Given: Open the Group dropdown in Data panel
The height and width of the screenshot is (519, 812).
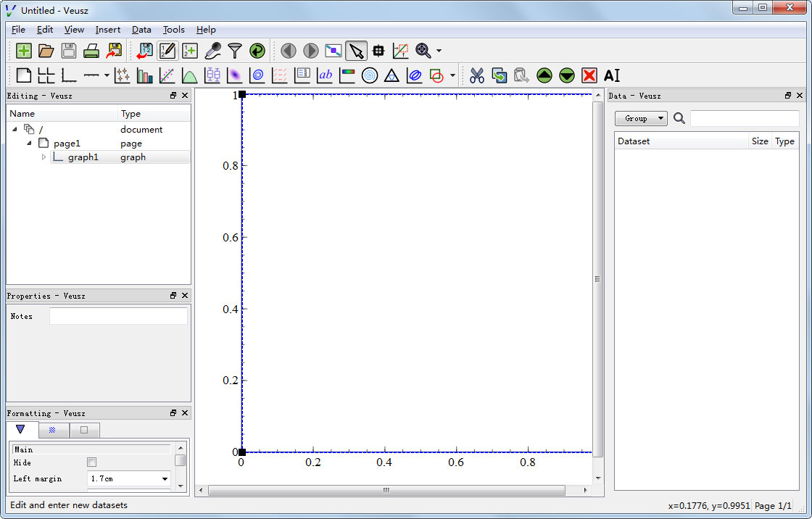Looking at the screenshot, I should [641, 118].
